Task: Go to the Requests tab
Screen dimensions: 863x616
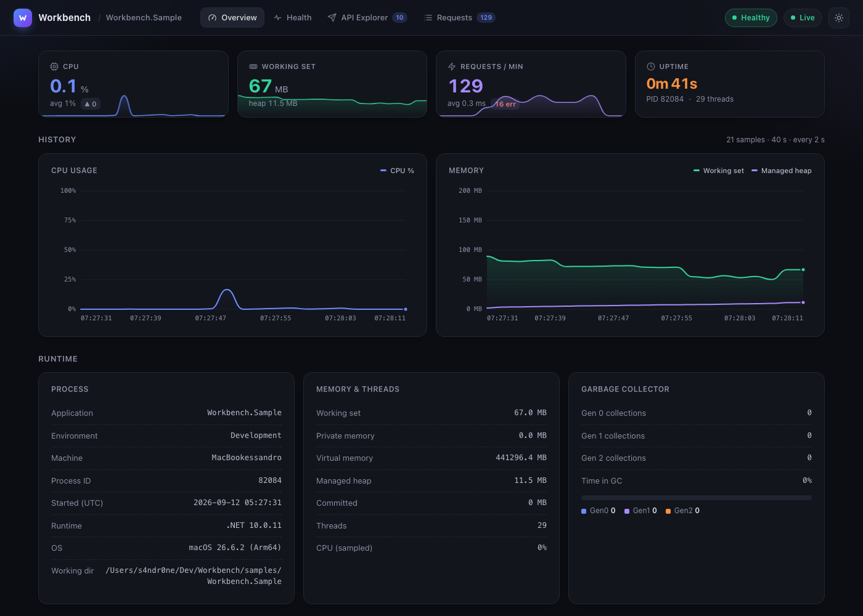Action: click(459, 18)
